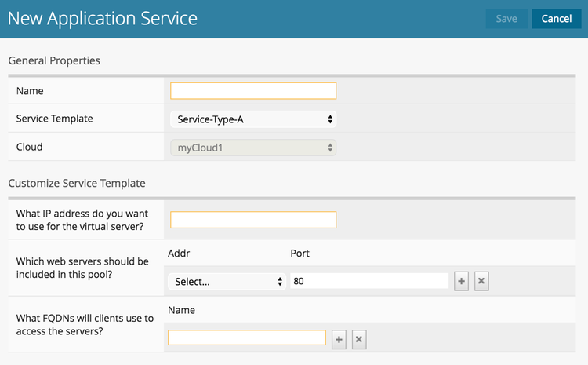The width and height of the screenshot is (588, 365).
Task: Open the Service Template dropdown
Action: (253, 119)
